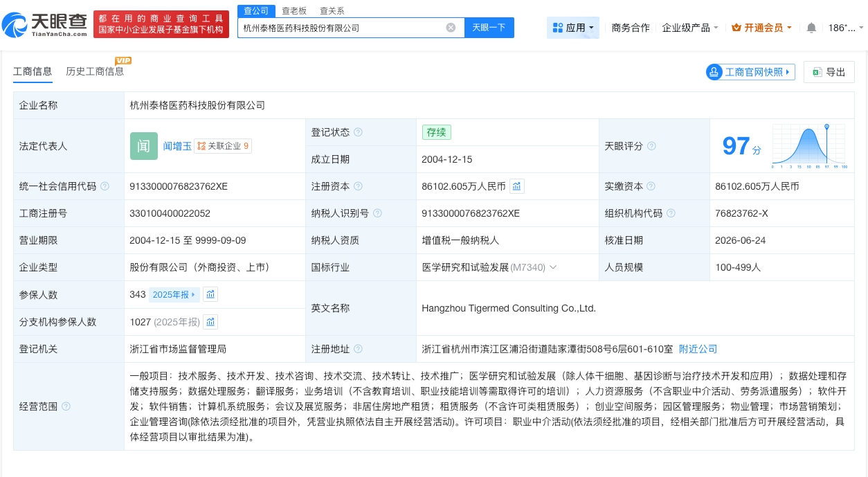
Task: Click the 天眼评分 distribution chart
Action: (x=808, y=147)
